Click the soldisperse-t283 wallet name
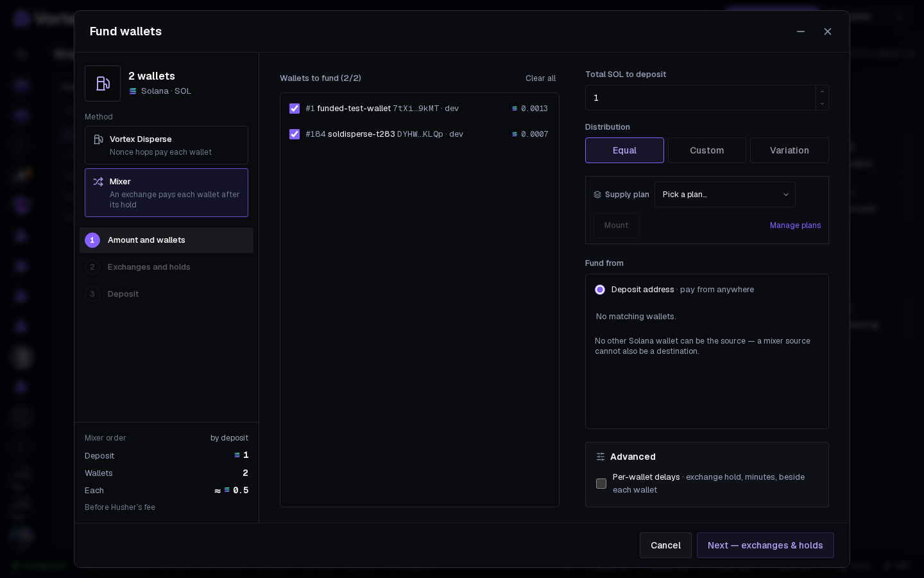Viewport: 924px width, 578px height. click(361, 134)
